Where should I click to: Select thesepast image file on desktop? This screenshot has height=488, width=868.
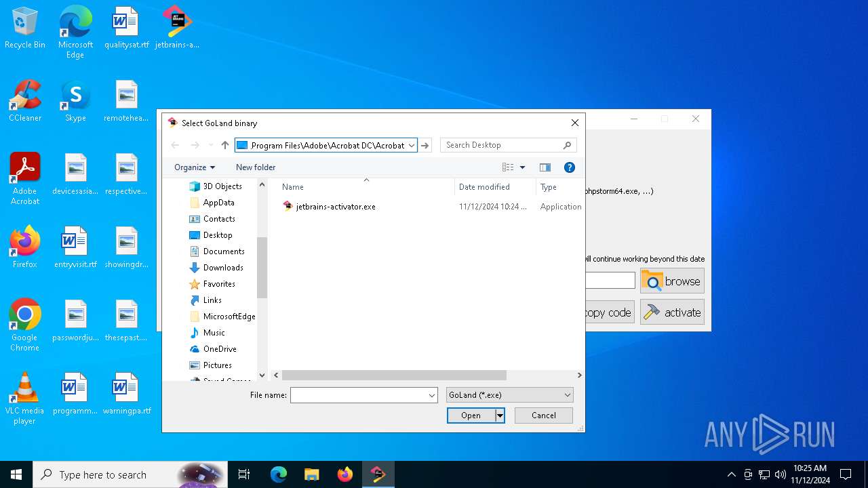[126, 321]
